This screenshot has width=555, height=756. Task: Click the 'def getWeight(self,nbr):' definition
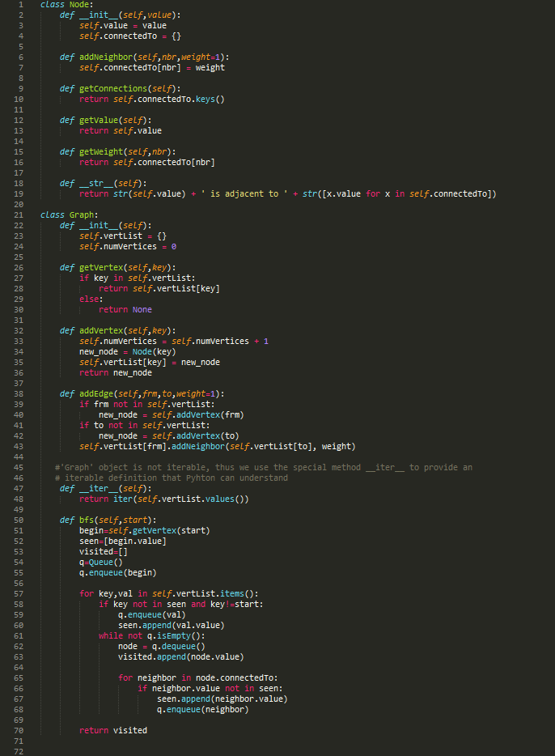coord(118,152)
